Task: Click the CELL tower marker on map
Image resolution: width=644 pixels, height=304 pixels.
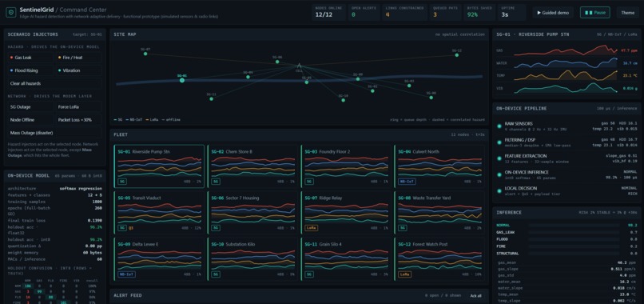Action: click(300, 66)
